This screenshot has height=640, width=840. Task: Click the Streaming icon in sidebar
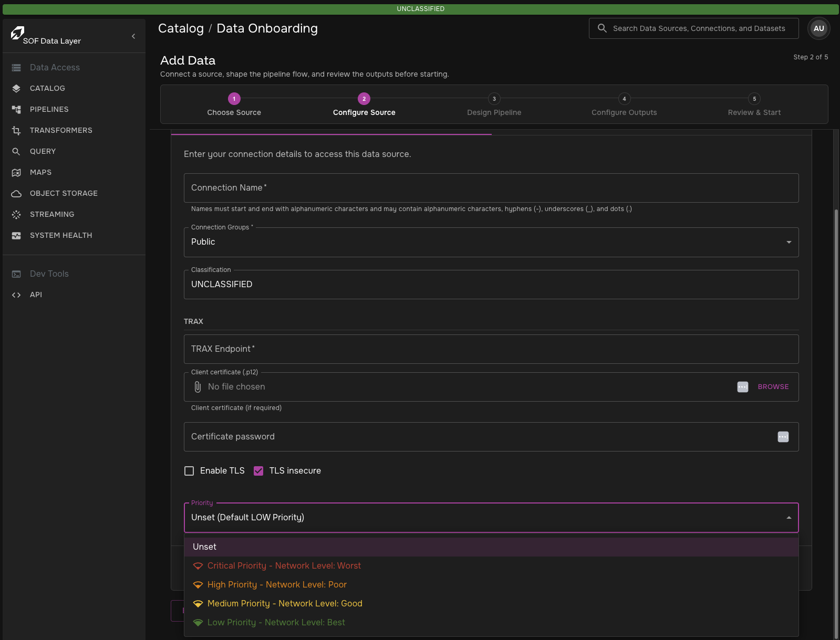point(16,214)
